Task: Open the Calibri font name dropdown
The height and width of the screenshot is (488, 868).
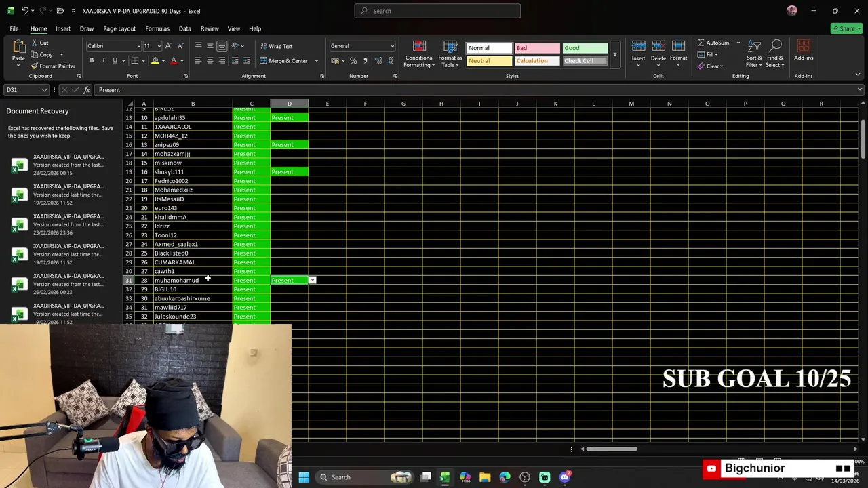Action: pyautogui.click(x=138, y=46)
